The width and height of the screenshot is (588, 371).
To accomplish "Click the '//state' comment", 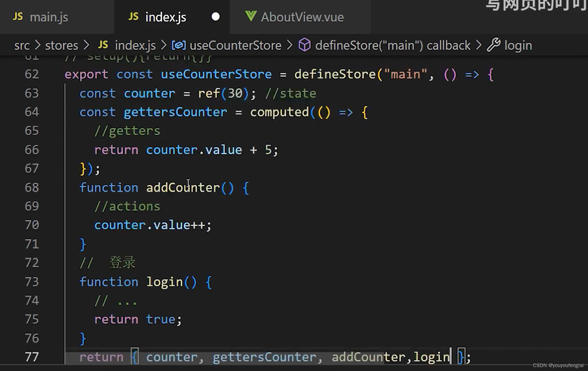I will 291,93.
